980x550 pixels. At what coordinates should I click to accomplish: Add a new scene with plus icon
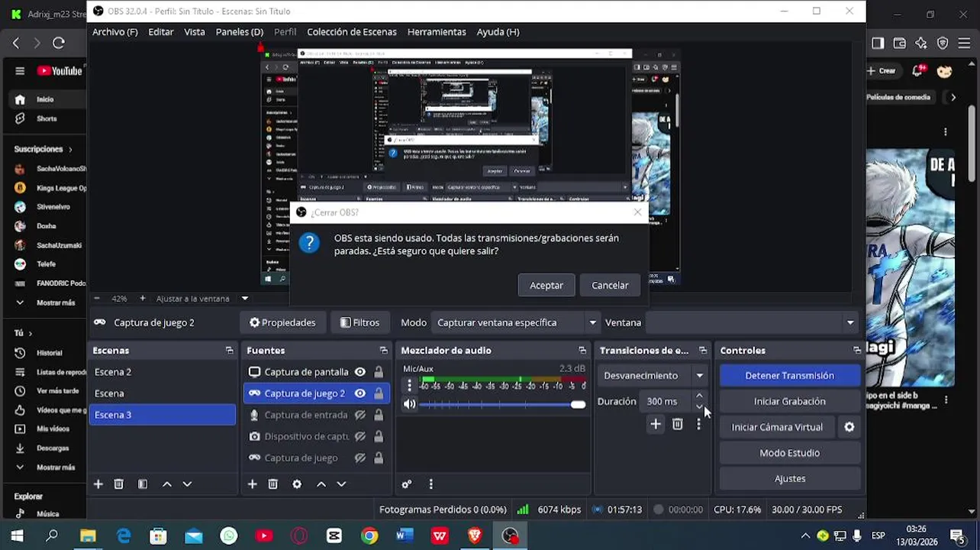98,484
